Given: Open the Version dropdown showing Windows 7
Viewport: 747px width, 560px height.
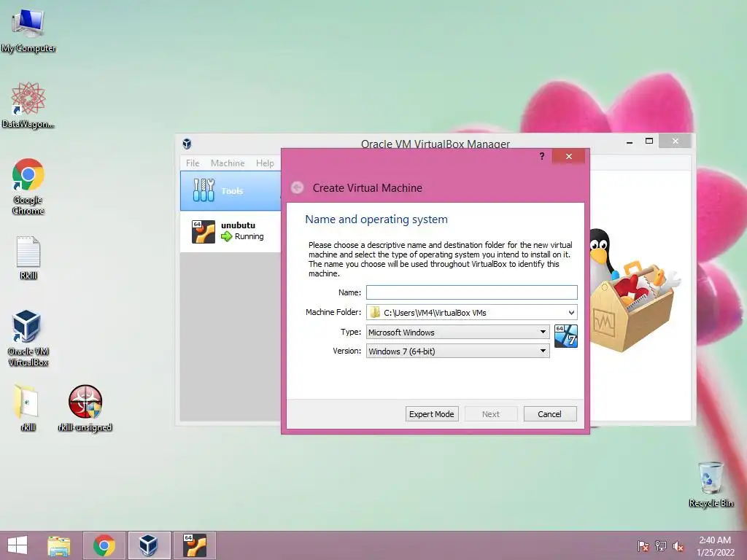Looking at the screenshot, I should click(458, 351).
